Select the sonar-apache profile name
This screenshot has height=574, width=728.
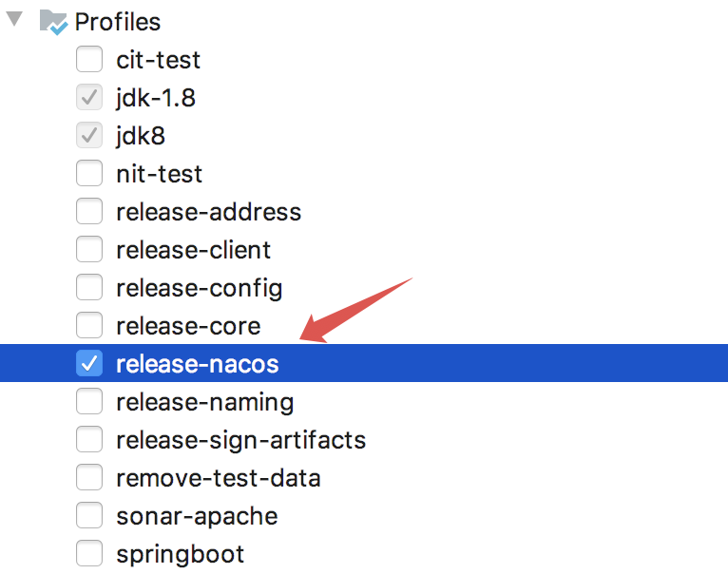click(x=197, y=516)
